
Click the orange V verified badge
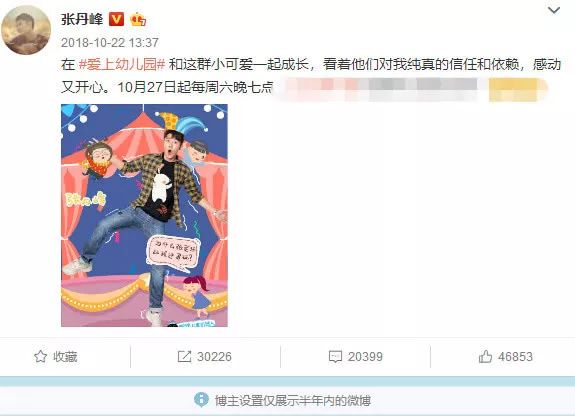[117, 19]
